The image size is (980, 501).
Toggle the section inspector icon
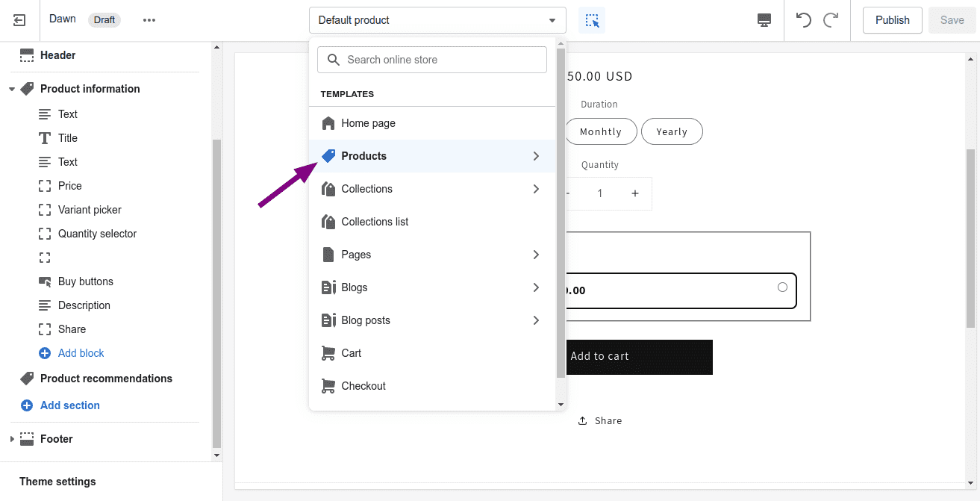[x=592, y=20]
